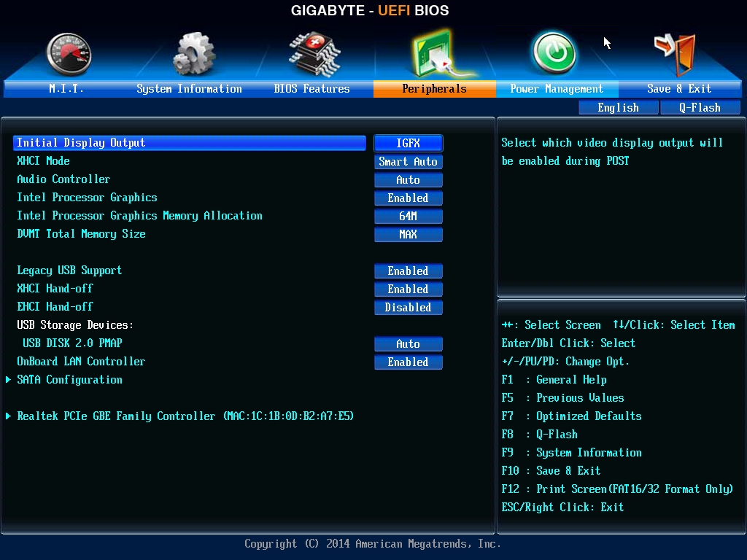Viewport: 747px width, 560px height.
Task: Open the IGFX value for Initial Display Output
Action: pos(409,143)
